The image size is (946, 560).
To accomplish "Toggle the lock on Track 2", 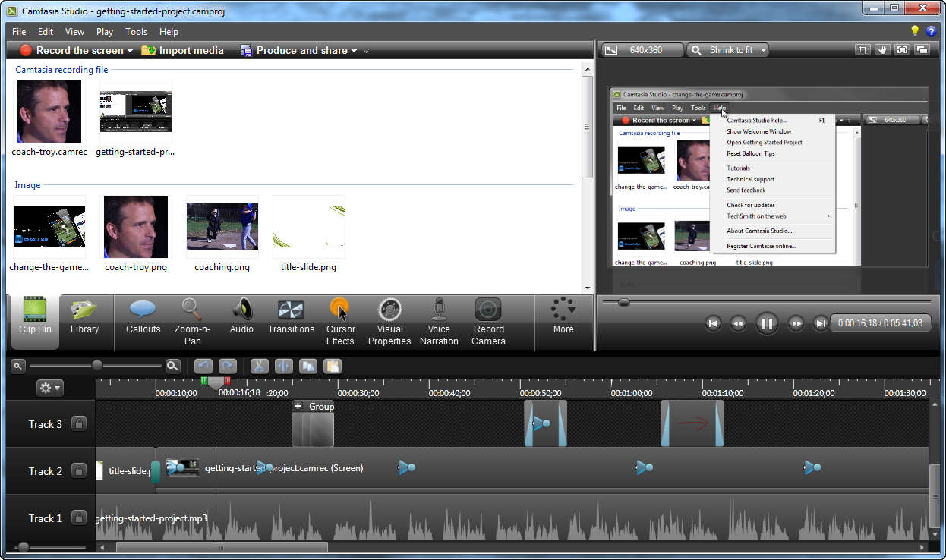I will (x=78, y=471).
